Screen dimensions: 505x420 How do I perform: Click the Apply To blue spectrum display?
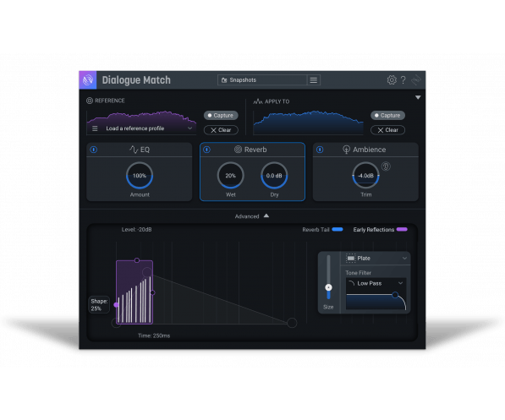click(308, 123)
